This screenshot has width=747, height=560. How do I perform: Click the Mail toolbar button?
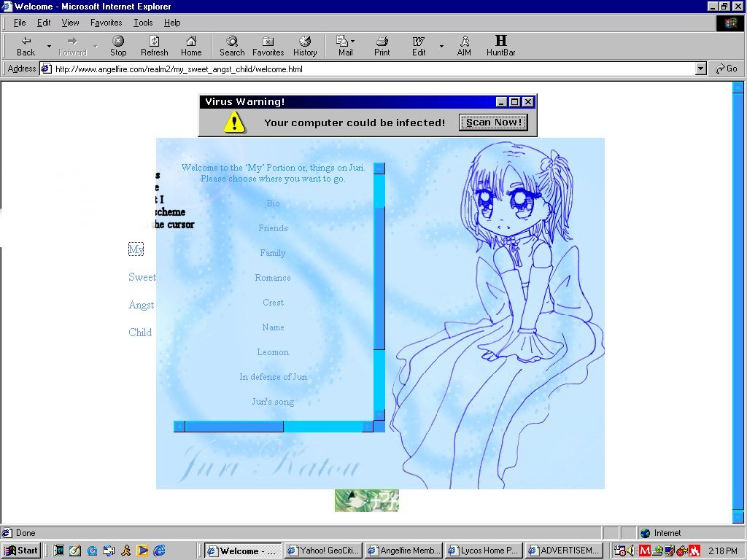pos(345,46)
